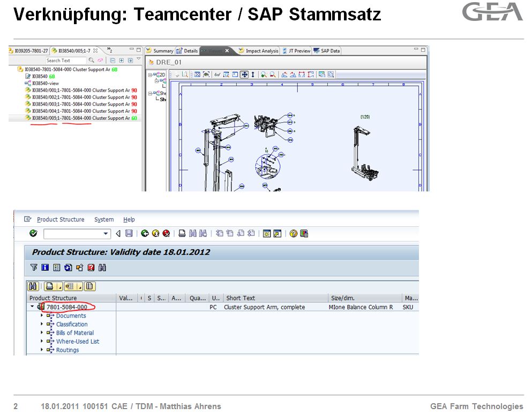Click the Search Text field in Teamcenter
Viewport: 532px width, 415px height.
pyautogui.click(x=65, y=61)
